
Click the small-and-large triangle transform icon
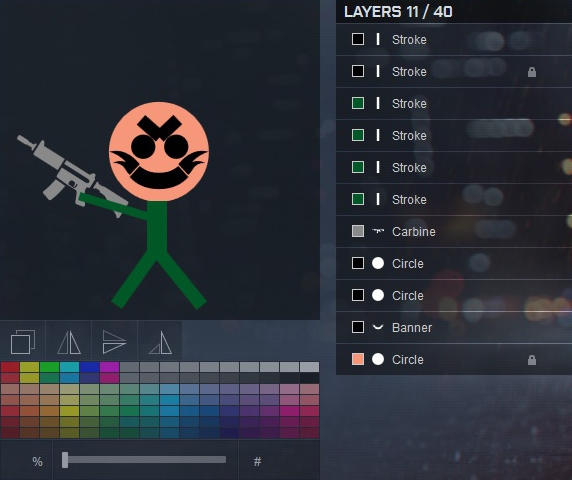(x=160, y=342)
